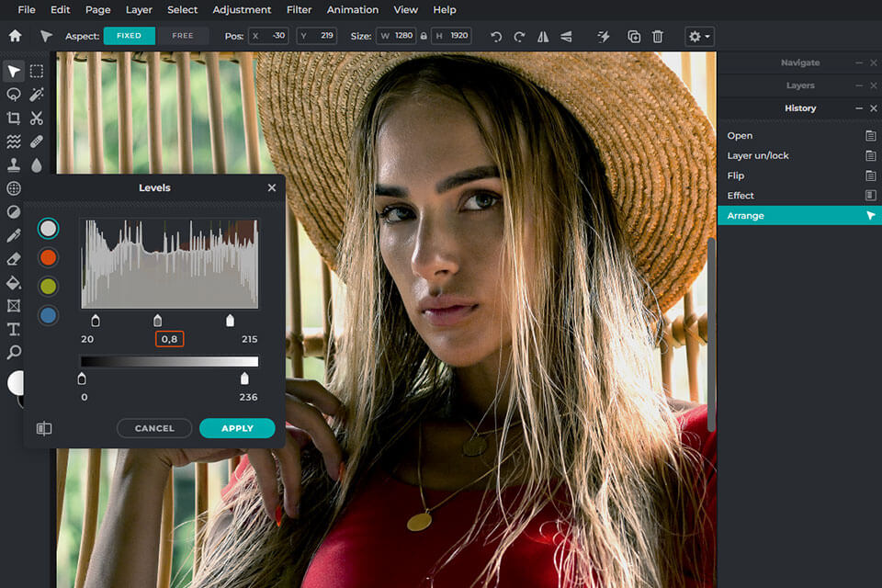Undo the last action
This screenshot has width=882, height=588.
point(496,37)
